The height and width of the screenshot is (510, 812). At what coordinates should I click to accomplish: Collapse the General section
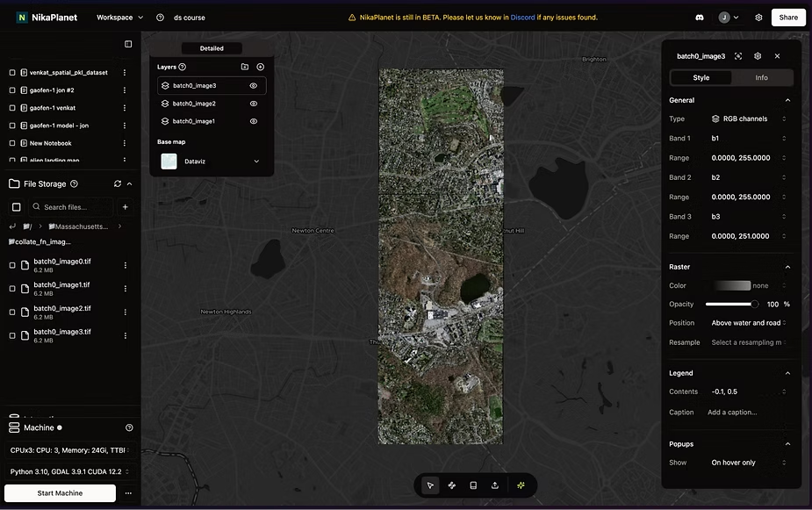[x=787, y=100]
